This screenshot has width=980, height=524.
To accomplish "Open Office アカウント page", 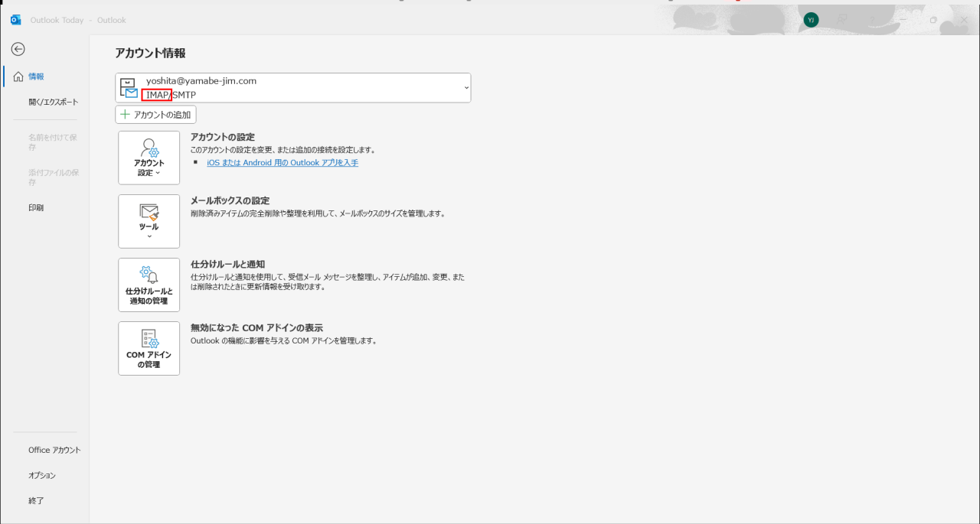I will (x=54, y=450).
